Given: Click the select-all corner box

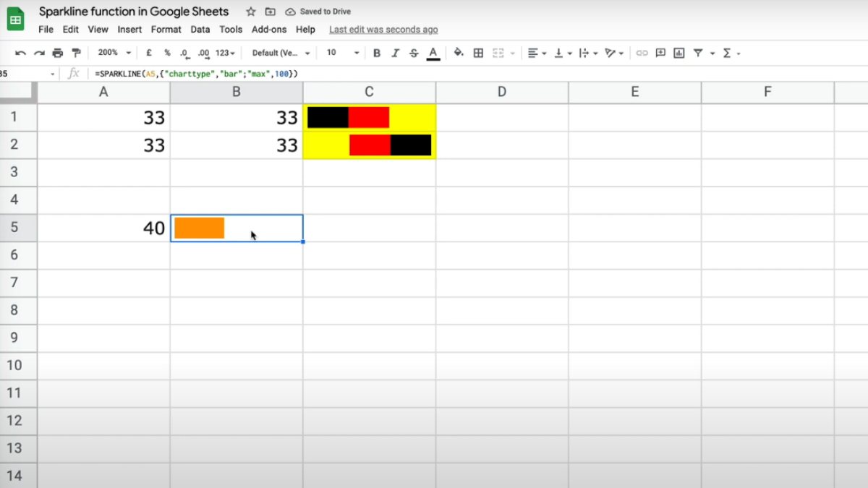Looking at the screenshot, I should [18, 92].
